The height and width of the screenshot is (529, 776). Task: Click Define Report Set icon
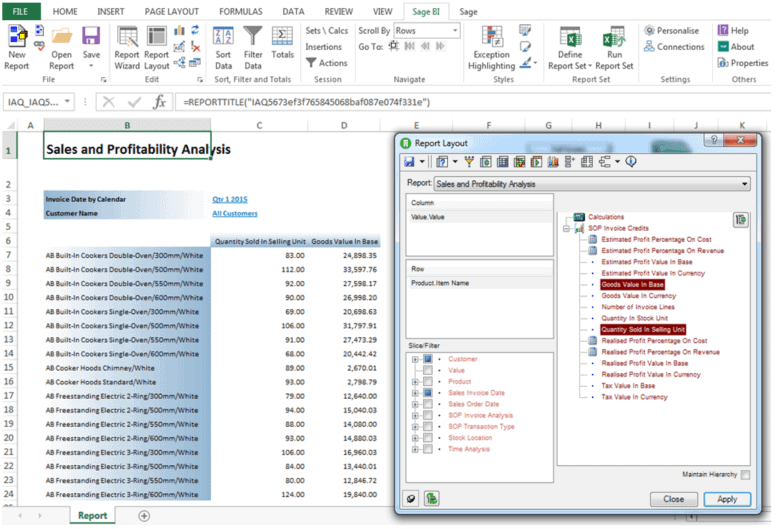pos(570,37)
